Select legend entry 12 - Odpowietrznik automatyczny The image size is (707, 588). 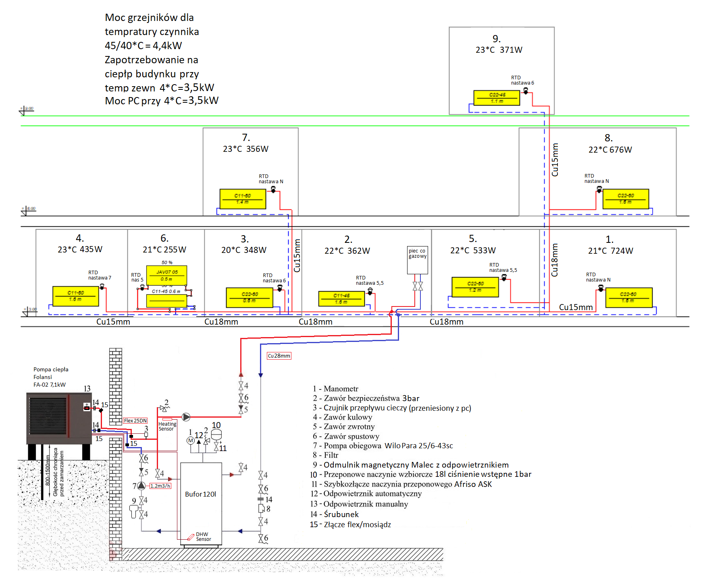pyautogui.click(x=366, y=493)
